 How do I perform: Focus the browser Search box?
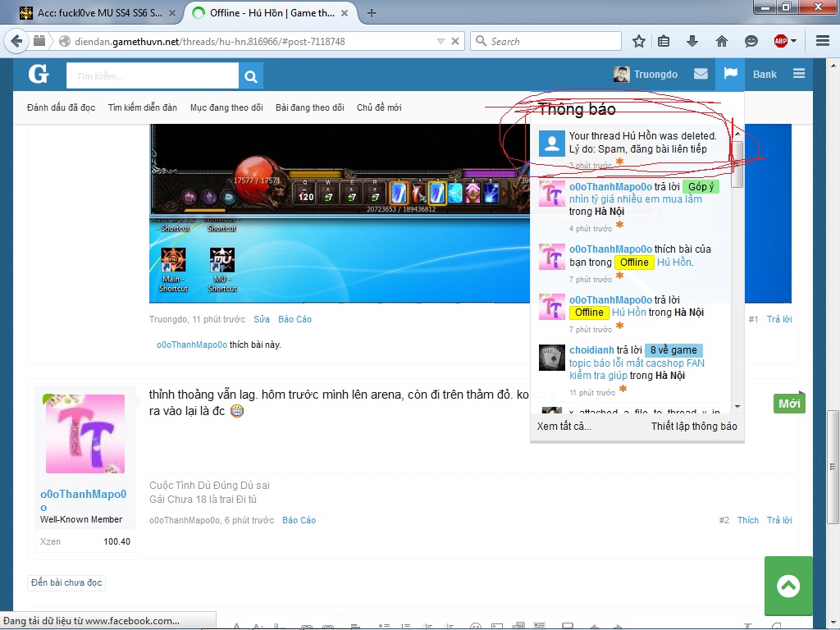546,41
